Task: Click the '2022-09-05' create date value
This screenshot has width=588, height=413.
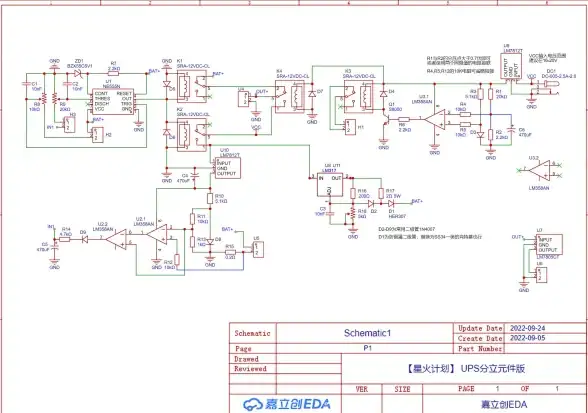Action: click(528, 338)
